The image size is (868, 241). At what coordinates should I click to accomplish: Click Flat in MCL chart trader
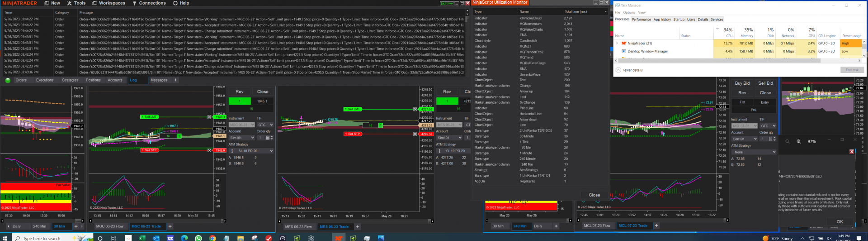click(742, 102)
